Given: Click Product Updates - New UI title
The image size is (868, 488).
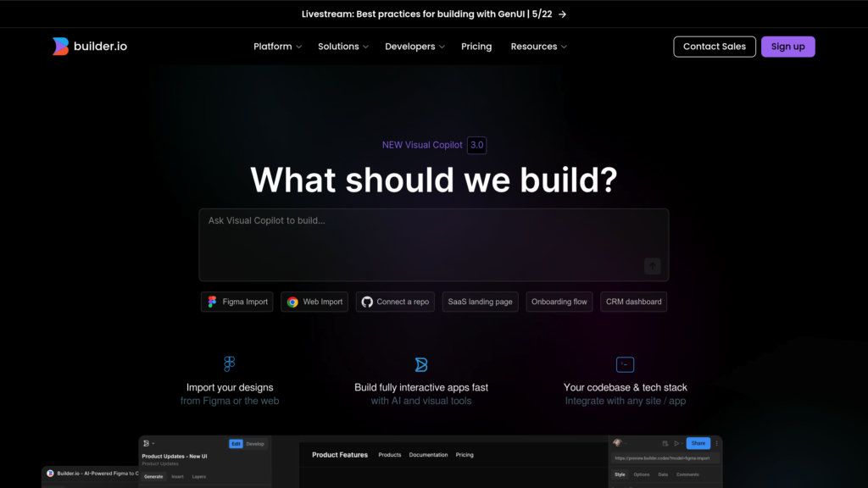Looking at the screenshot, I should coord(175,457).
